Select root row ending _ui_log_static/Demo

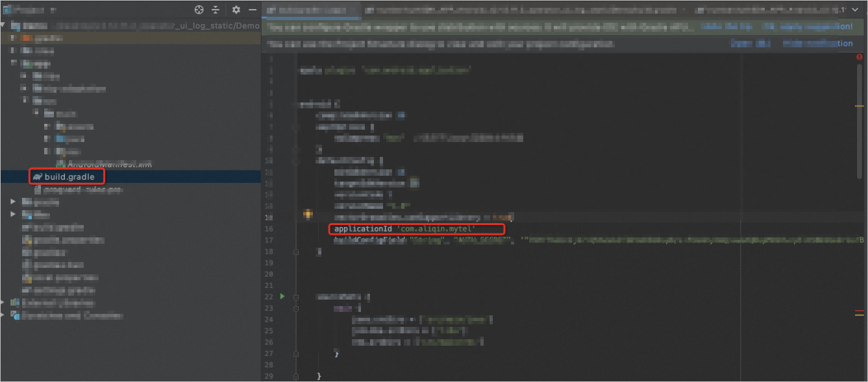130,25
